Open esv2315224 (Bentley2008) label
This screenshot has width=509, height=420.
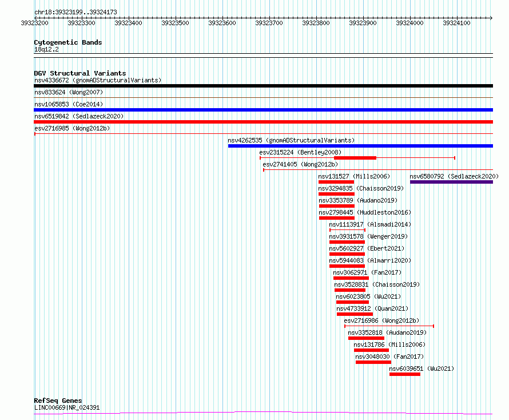300,152
